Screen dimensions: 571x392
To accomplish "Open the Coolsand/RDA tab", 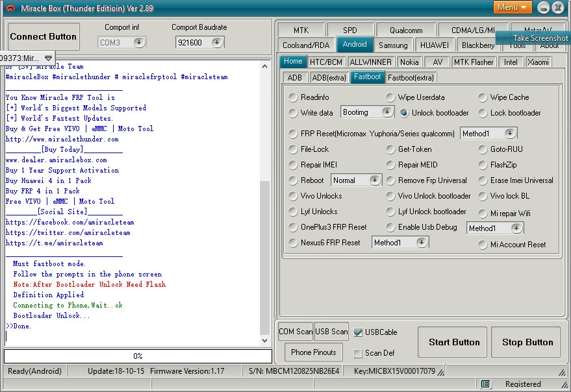I will coord(306,45).
